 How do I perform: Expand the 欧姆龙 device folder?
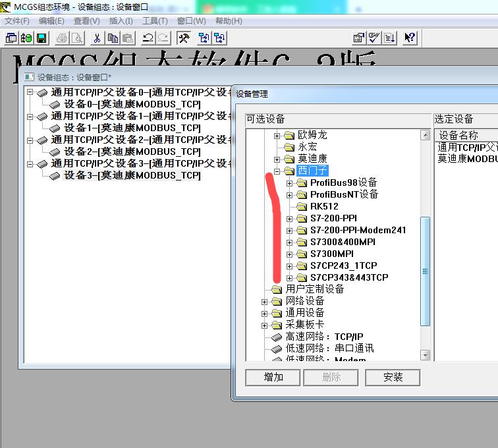pos(277,135)
